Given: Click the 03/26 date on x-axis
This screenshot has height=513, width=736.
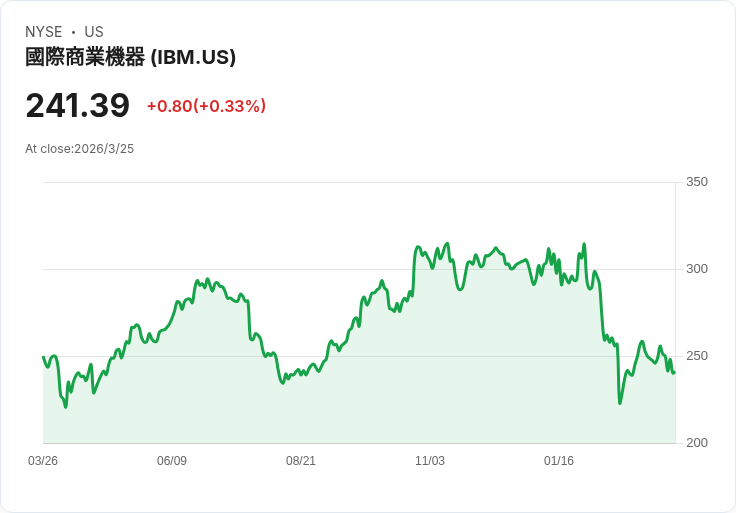Looking at the screenshot, I should click(x=43, y=461).
